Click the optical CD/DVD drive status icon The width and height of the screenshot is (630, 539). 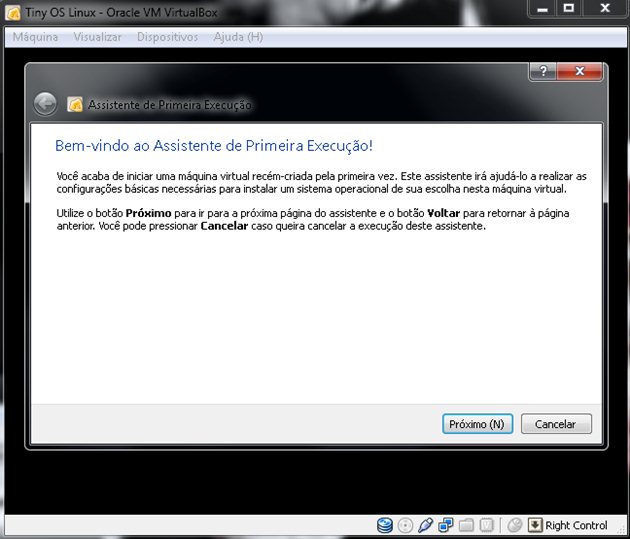click(405, 525)
